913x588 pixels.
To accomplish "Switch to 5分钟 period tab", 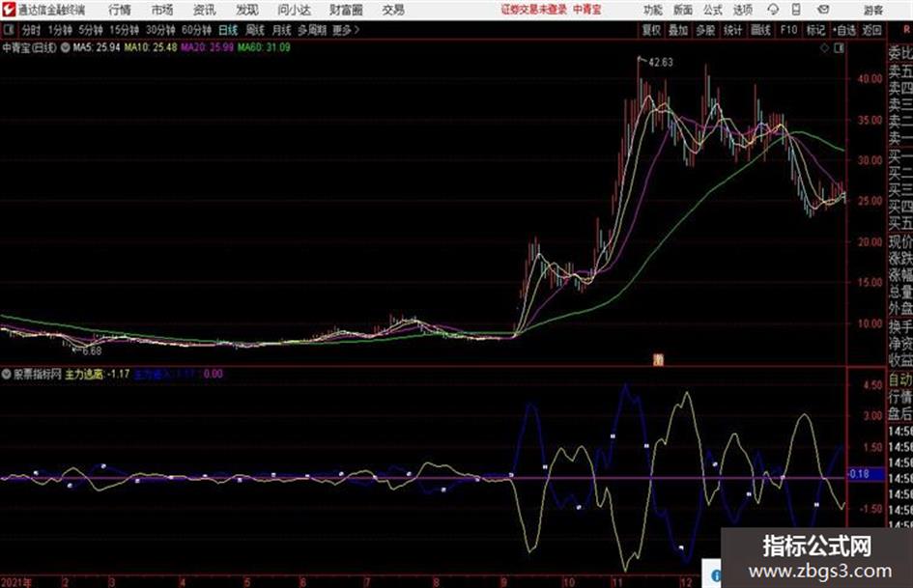I will [x=90, y=30].
